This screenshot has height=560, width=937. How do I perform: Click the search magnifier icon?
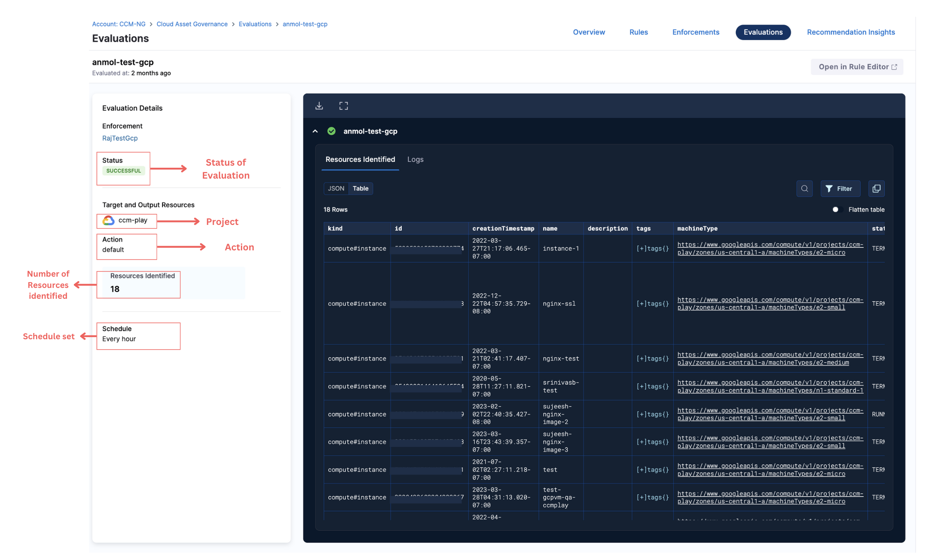pos(804,189)
